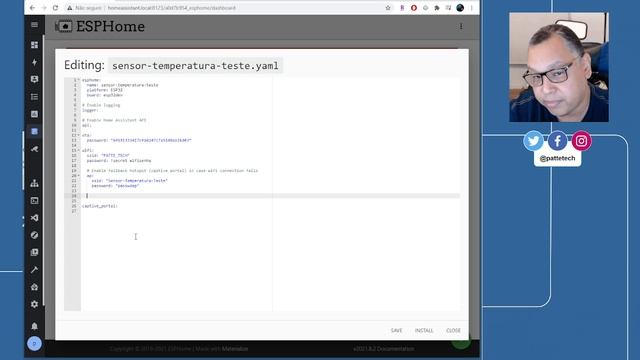640x360 pixels.
Task: Click the fallback hotspot comment on line 19
Action: click(x=172, y=171)
